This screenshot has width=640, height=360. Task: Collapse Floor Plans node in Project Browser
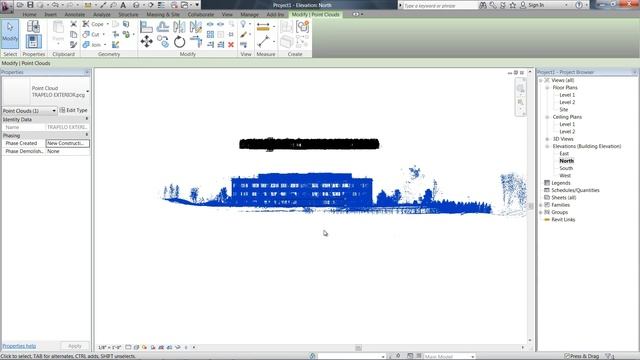click(547, 88)
